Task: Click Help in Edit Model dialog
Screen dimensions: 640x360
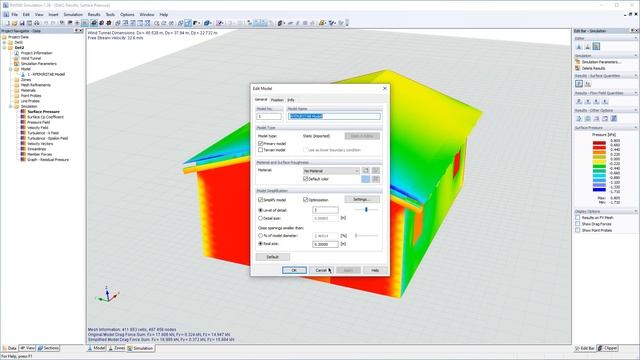Action: tap(375, 270)
